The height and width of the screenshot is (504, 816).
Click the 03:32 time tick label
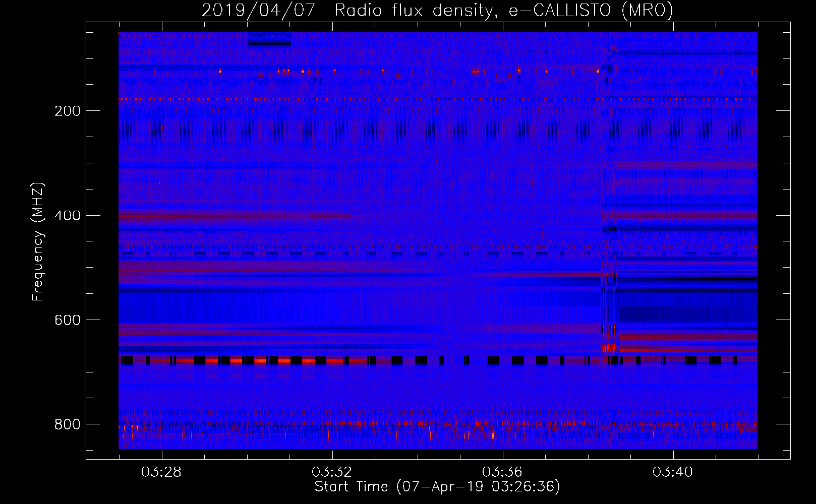332,472
